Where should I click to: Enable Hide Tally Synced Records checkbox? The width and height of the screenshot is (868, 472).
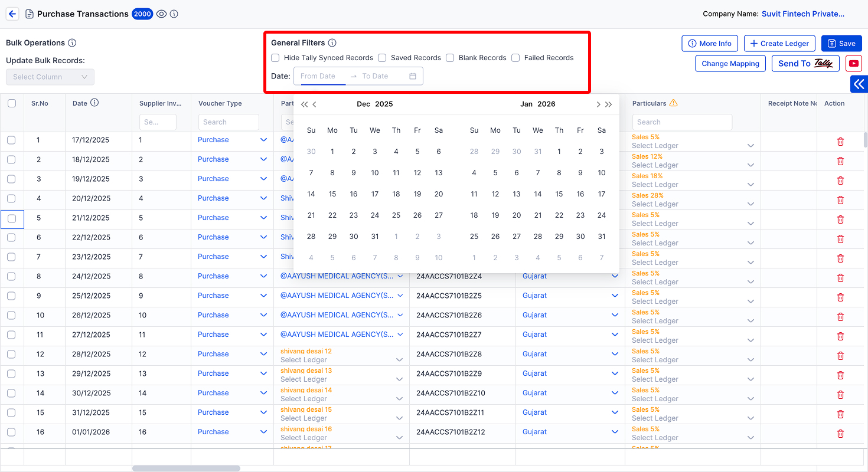pyautogui.click(x=275, y=58)
